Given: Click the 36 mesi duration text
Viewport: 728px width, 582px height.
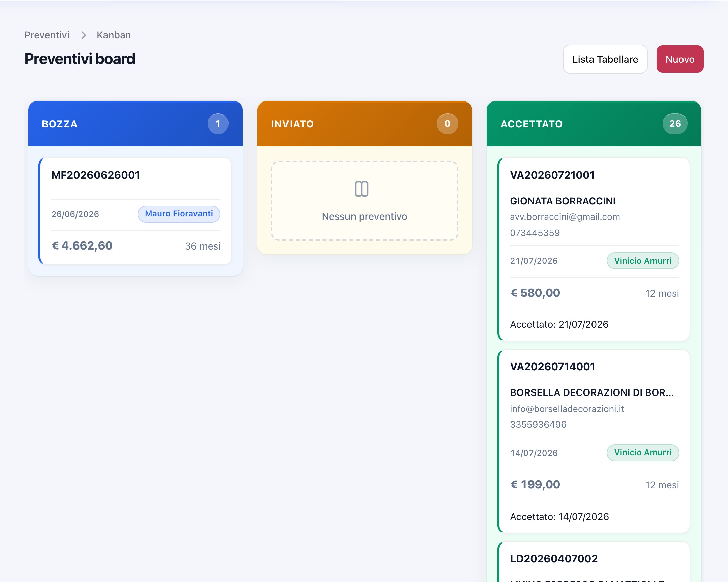Looking at the screenshot, I should 203,246.
